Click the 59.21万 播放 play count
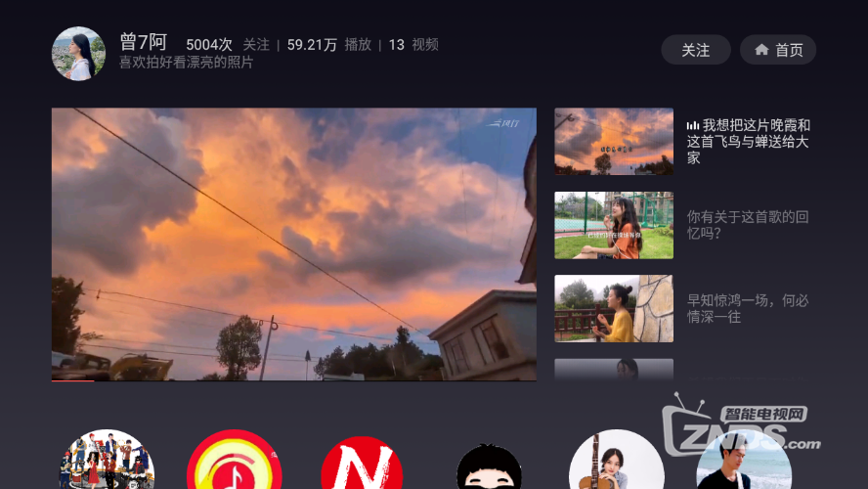The image size is (868, 489). coord(328,45)
